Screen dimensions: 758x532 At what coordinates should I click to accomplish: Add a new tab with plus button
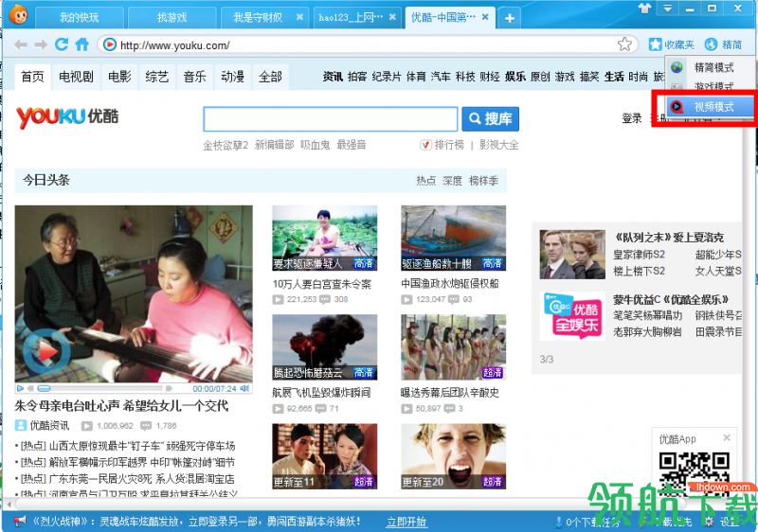click(510, 18)
